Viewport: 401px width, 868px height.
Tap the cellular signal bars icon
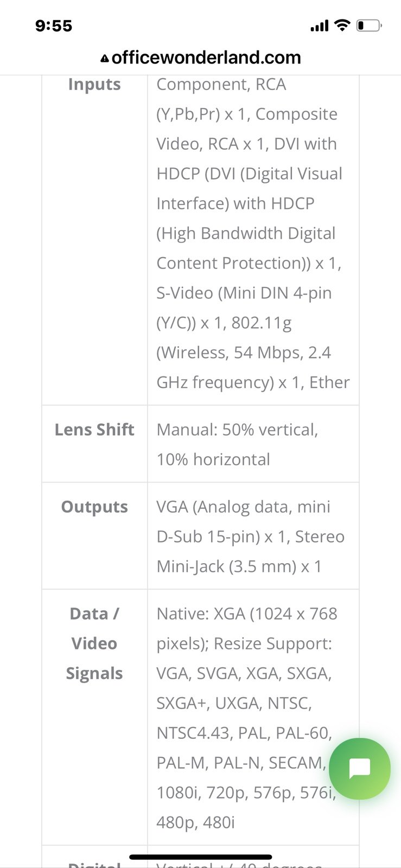tap(319, 25)
